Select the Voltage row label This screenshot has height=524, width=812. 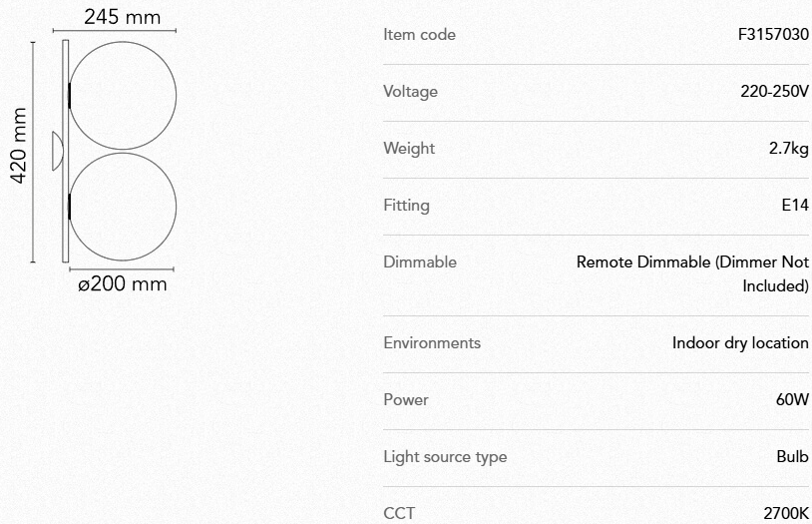[x=410, y=92]
